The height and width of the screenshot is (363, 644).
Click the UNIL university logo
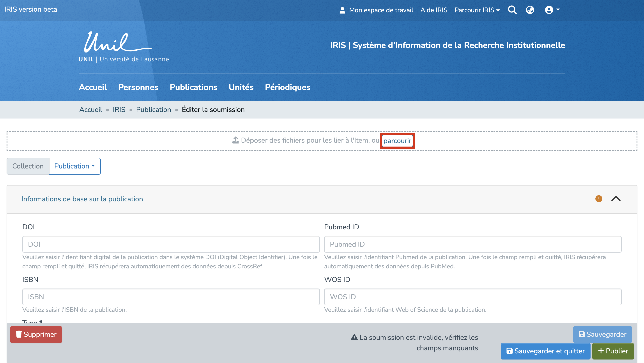[124, 47]
